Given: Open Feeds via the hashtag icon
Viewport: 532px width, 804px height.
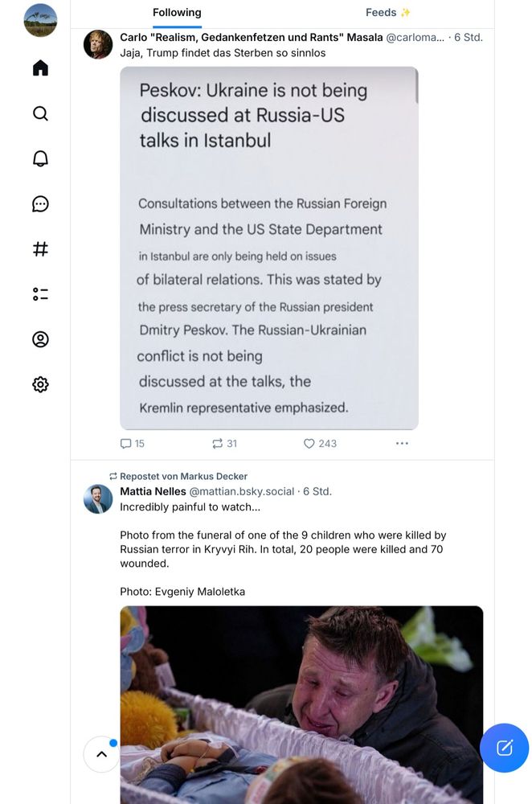Looking at the screenshot, I should pos(39,249).
